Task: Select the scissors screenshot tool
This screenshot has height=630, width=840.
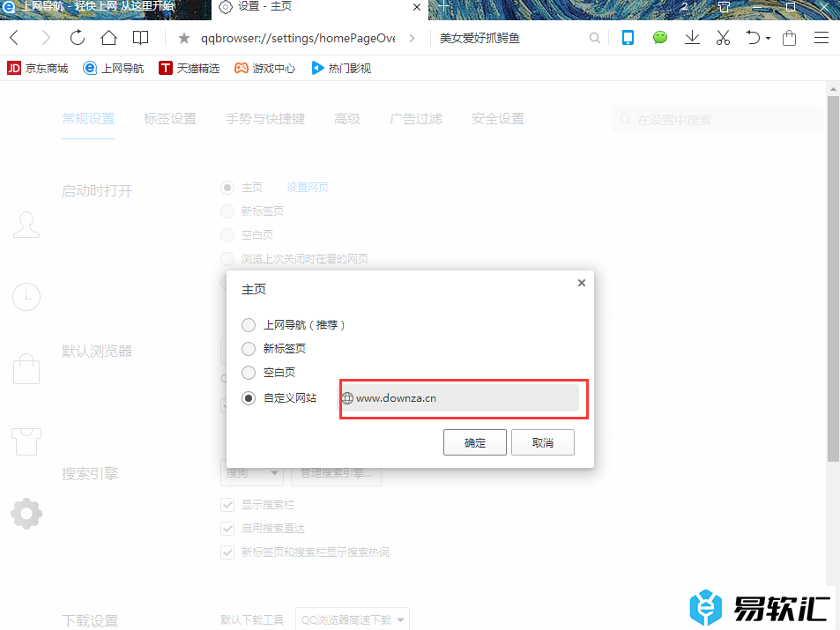Action: tap(724, 38)
